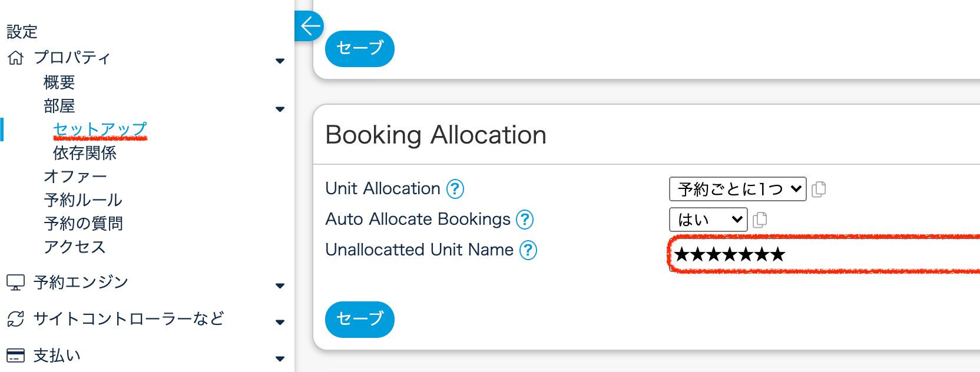980x372 pixels.
Task: Click the blue back arrow icon
Action: [x=310, y=26]
